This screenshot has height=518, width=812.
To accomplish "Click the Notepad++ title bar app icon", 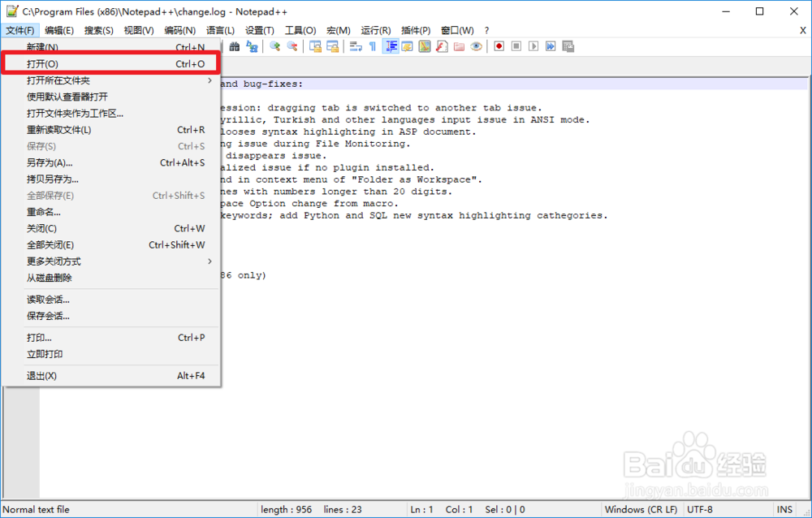I will pyautogui.click(x=12, y=11).
